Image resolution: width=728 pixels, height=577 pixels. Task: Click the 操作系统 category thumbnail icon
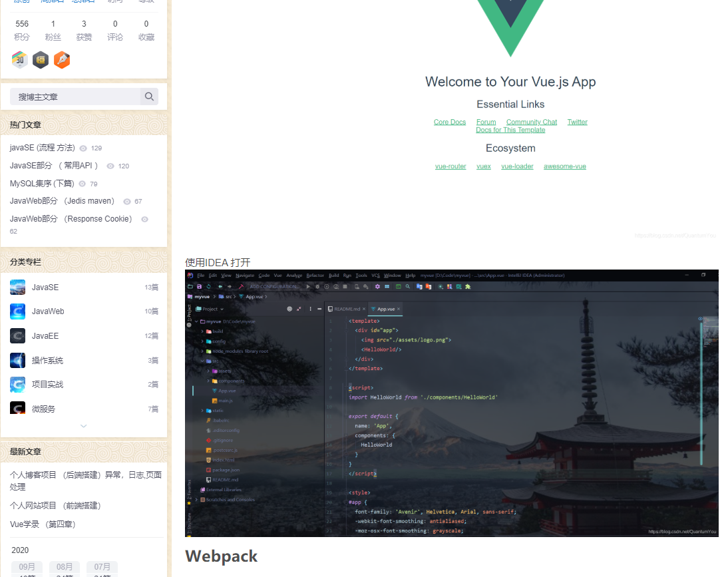pyautogui.click(x=18, y=360)
